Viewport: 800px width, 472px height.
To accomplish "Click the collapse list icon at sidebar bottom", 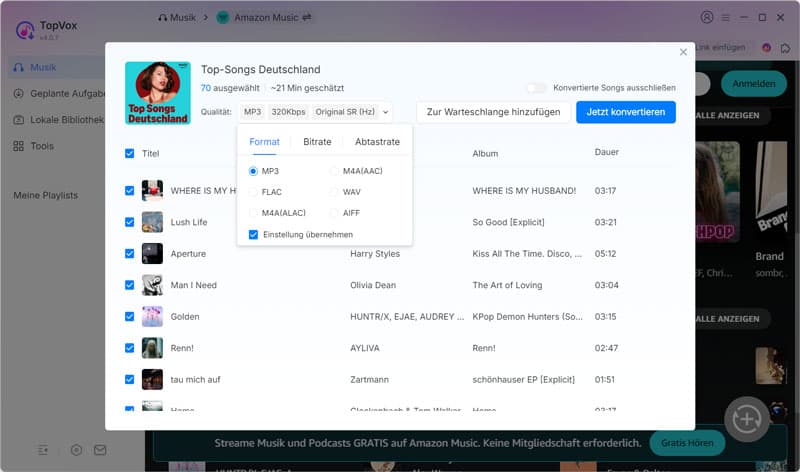I will (x=43, y=450).
